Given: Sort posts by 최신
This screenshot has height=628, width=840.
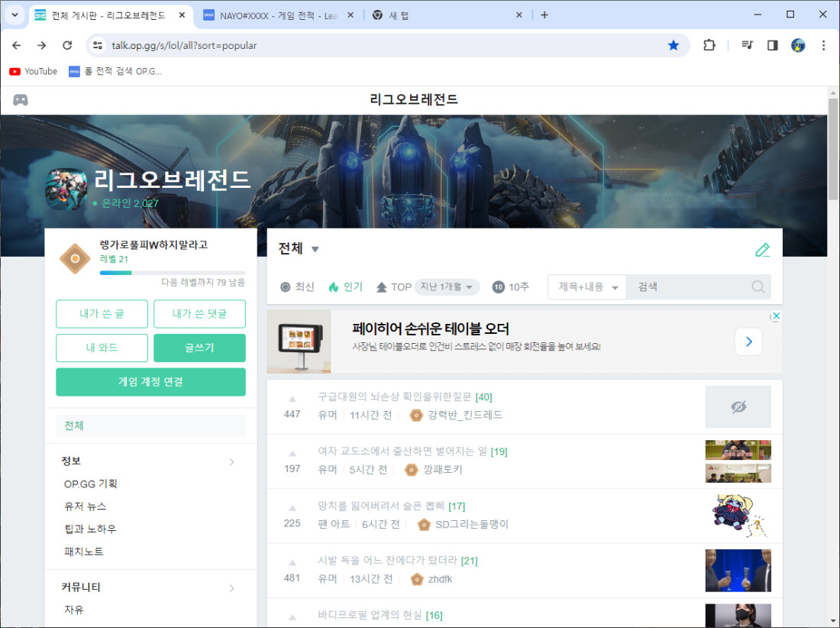Looking at the screenshot, I should [297, 287].
